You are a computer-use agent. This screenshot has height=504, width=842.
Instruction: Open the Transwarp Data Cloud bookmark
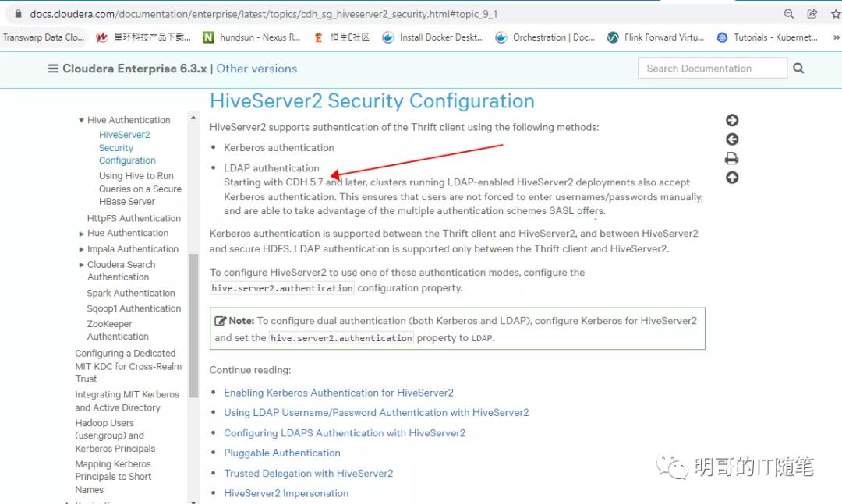43,37
